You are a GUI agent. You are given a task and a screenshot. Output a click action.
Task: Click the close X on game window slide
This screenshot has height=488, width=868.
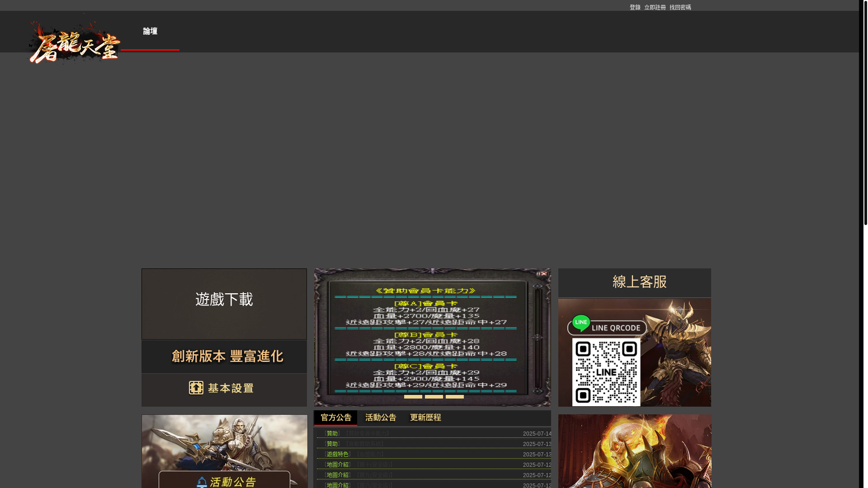pyautogui.click(x=543, y=274)
